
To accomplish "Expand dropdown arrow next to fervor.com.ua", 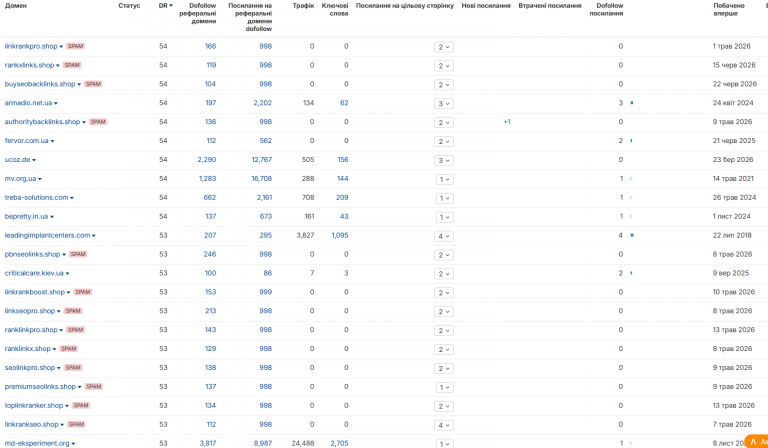I will coord(52,141).
